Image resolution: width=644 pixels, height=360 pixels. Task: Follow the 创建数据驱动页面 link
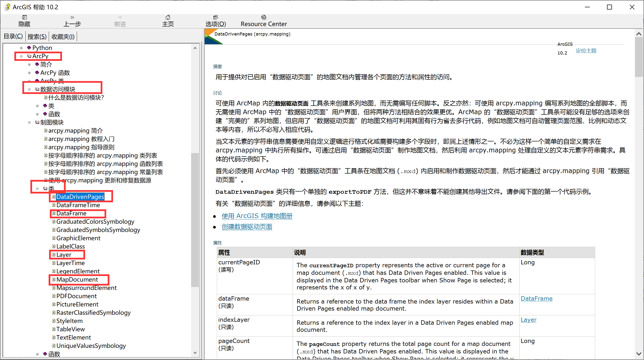[x=247, y=227]
